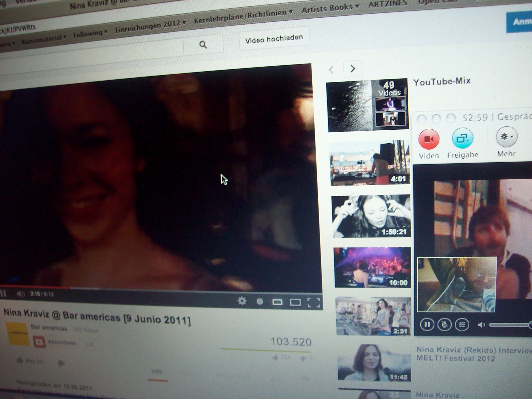
Task: Open the suggested video lasting 1:59:21
Action: point(371,216)
